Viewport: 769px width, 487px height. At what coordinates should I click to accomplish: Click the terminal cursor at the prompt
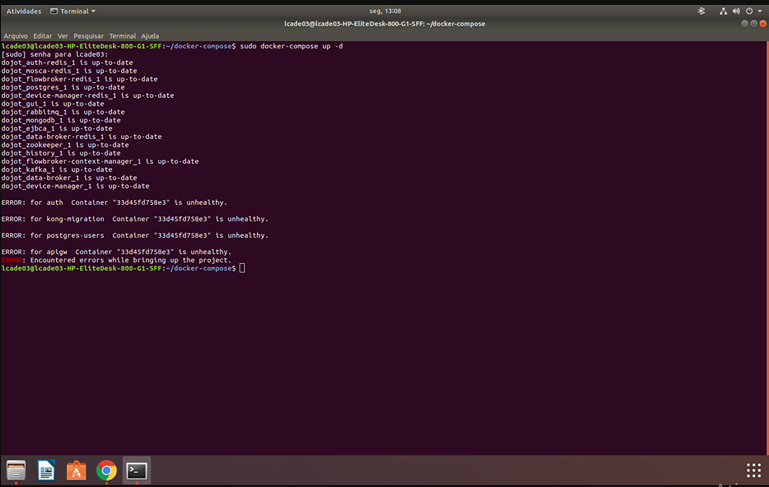[x=242, y=268]
